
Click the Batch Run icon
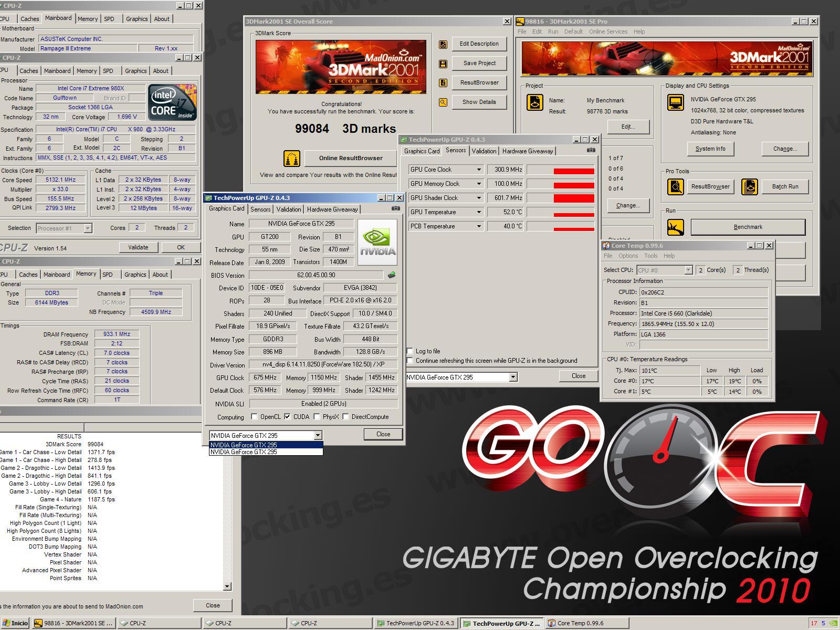[749, 186]
